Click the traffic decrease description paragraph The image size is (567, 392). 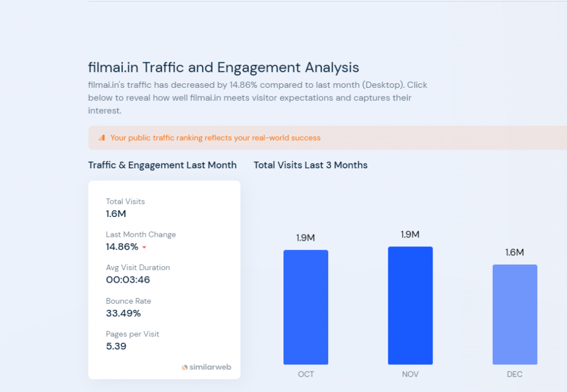pyautogui.click(x=257, y=98)
